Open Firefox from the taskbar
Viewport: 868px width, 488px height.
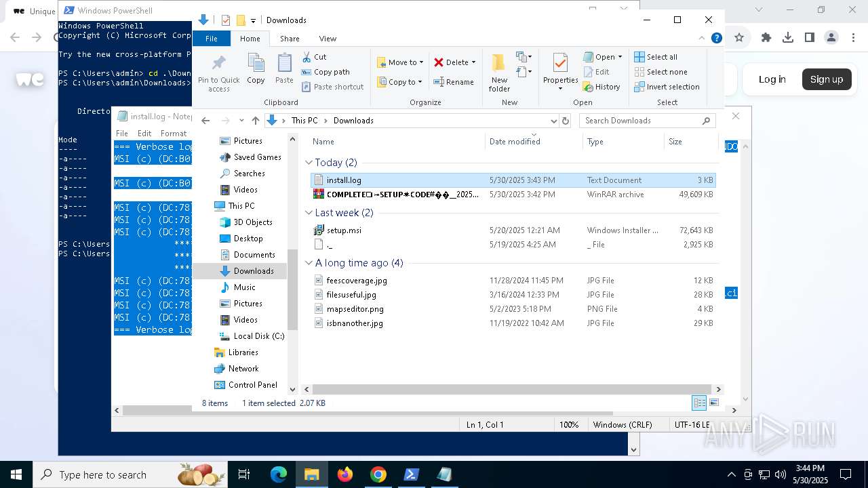tap(345, 474)
